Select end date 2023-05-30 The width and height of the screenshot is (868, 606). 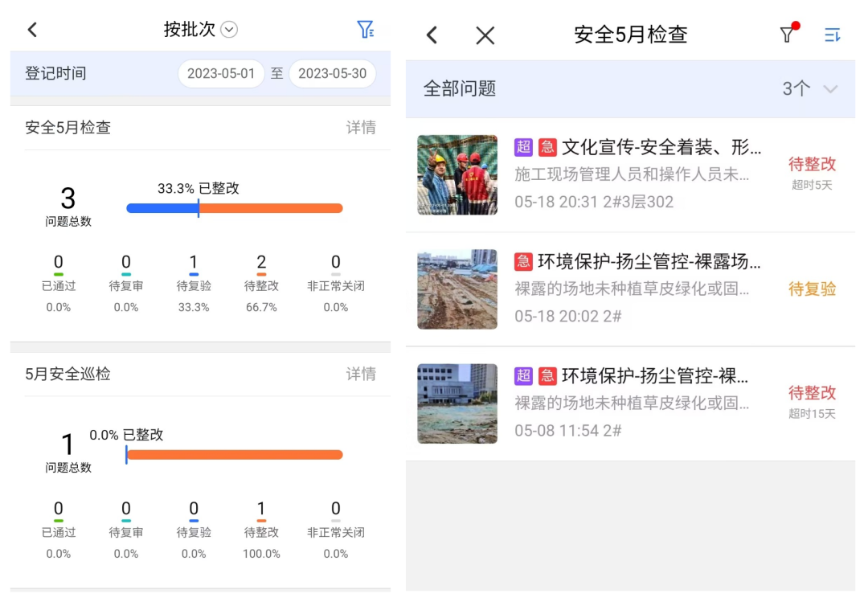[x=332, y=74]
